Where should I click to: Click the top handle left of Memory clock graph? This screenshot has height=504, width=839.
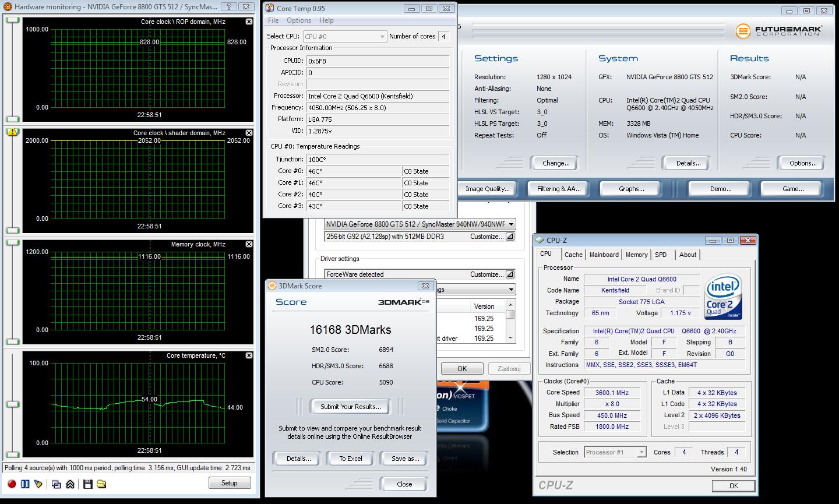(12, 243)
